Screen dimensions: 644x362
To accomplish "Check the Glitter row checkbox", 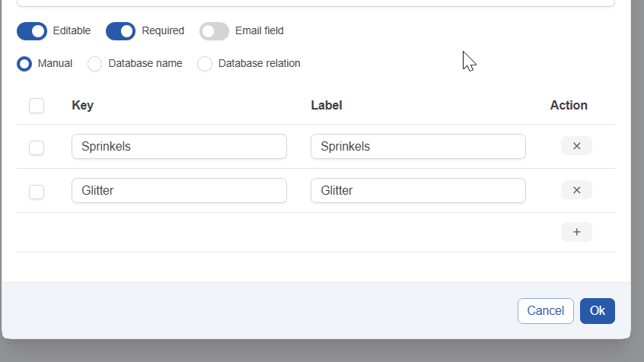I will coord(37,192).
